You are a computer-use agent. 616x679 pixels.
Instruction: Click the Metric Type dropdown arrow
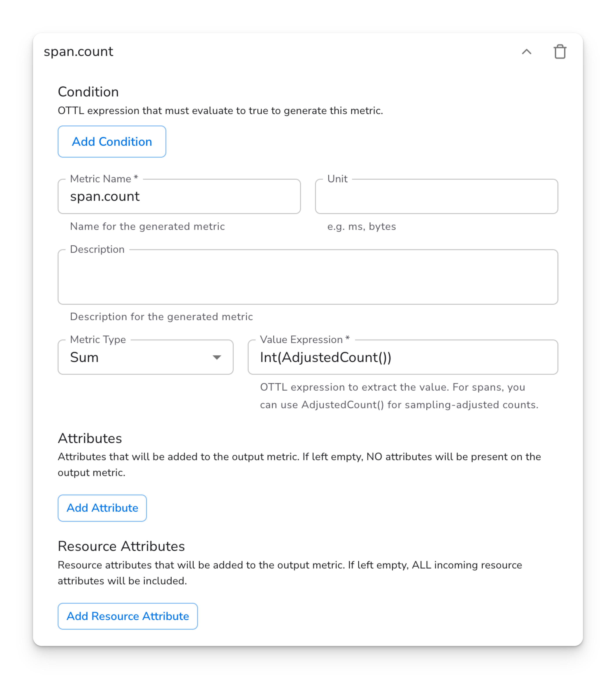pos(217,357)
